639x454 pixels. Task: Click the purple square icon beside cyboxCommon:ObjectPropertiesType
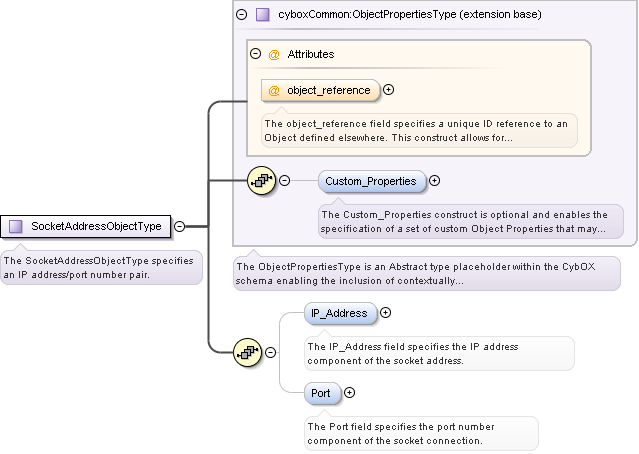coord(263,15)
